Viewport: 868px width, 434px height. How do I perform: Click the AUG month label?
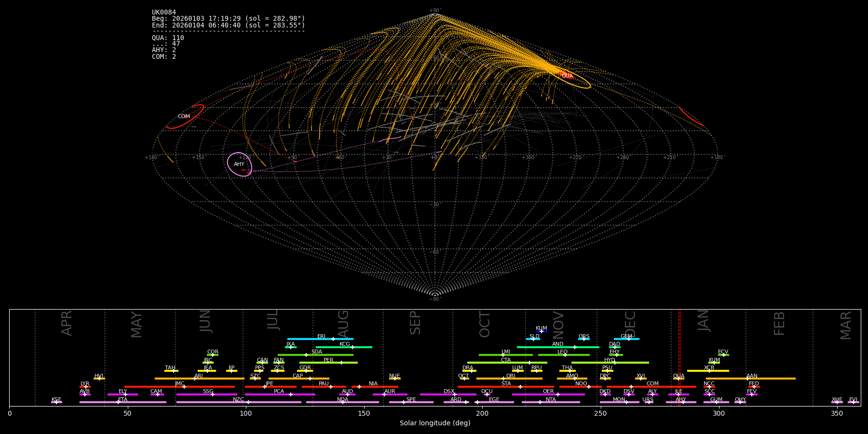343,323
